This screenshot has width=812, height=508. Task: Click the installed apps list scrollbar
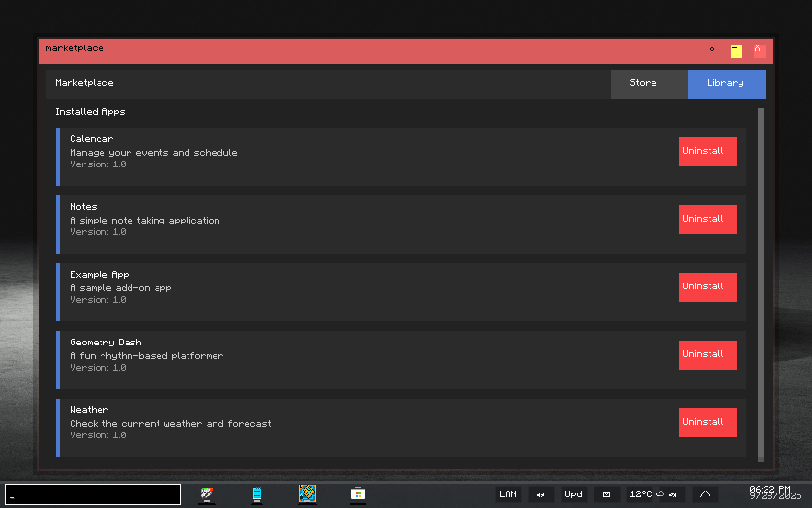click(760, 283)
